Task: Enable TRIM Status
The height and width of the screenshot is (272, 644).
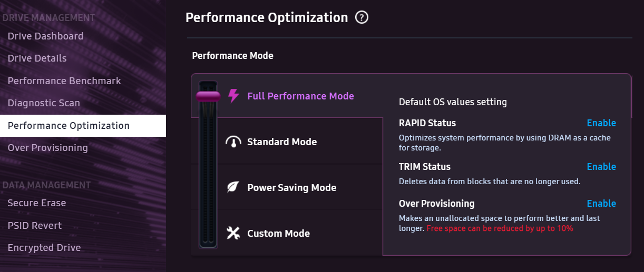Action: (601, 167)
